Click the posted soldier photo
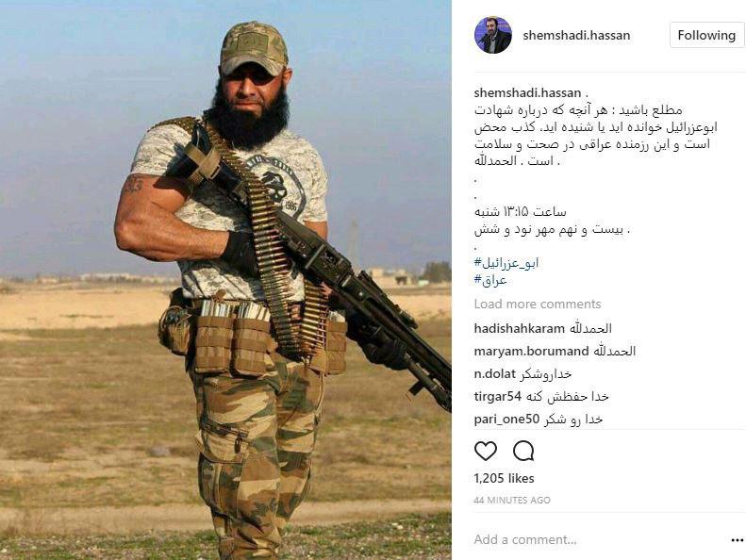Viewport: 746px width, 560px height. point(225,280)
